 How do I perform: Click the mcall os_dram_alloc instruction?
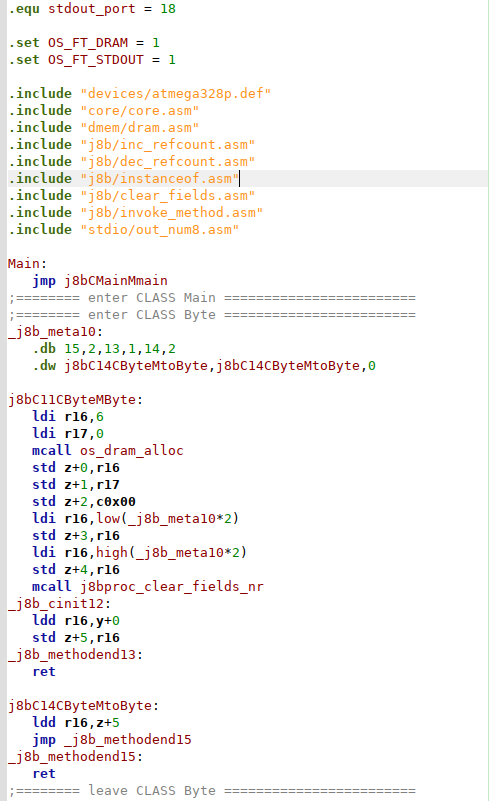[108, 451]
